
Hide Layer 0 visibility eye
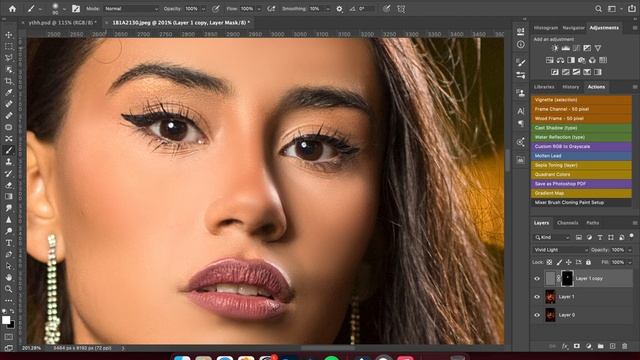(537, 315)
